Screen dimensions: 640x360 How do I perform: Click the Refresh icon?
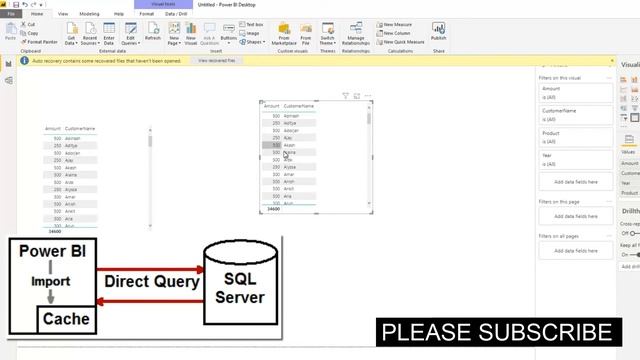tap(153, 31)
